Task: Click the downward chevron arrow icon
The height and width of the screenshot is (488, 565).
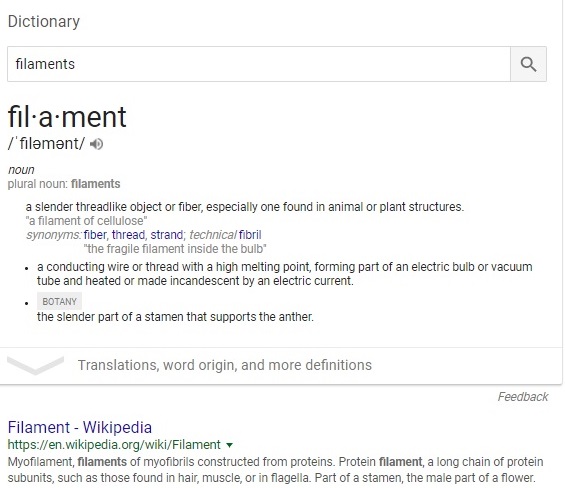Action: tap(35, 365)
